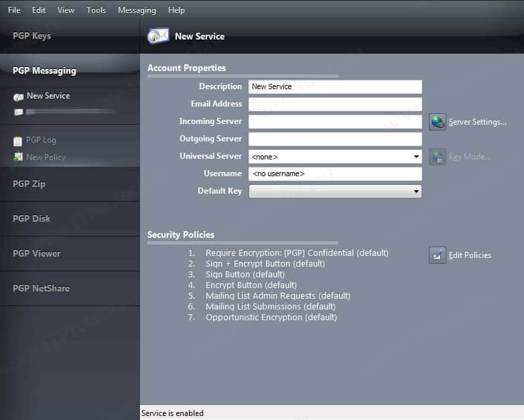Select policy Sign + Encrypt Button (default)

pyautogui.click(x=265, y=264)
